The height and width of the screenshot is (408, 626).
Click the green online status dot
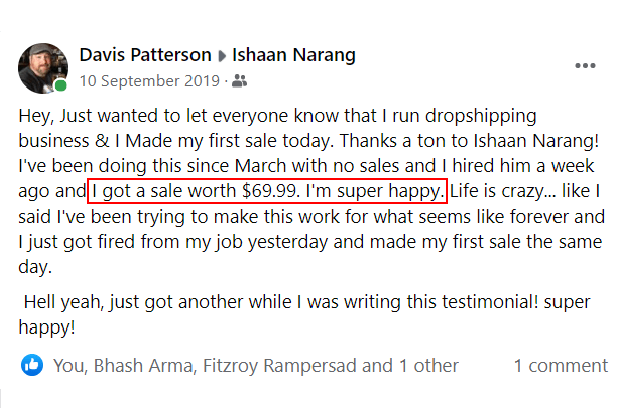tap(60, 85)
